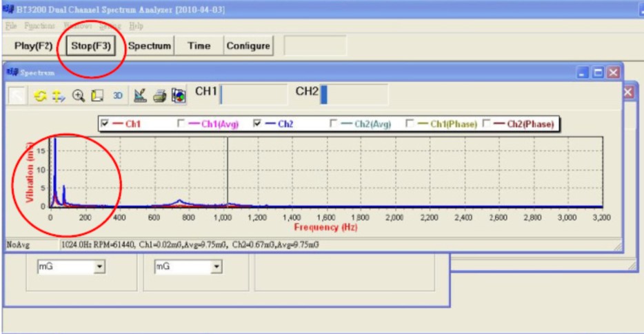The height and width of the screenshot is (334, 644).
Task: Open the first mG unit dropdown
Action: 99,266
